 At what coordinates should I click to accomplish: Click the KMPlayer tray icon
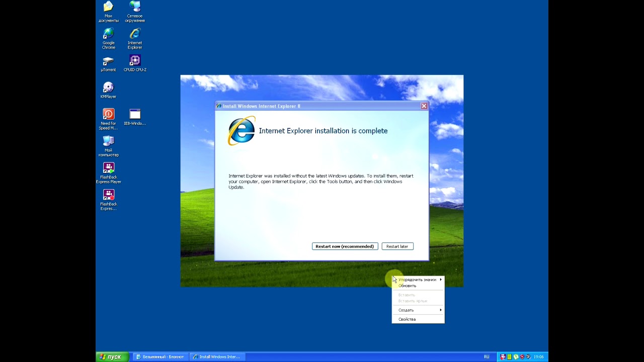(528, 357)
